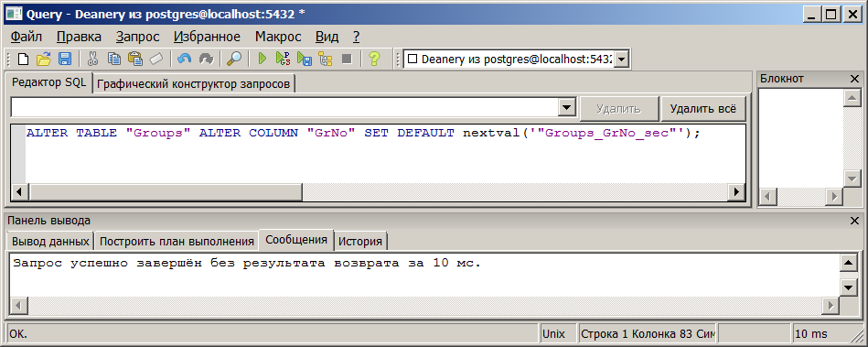The height and width of the screenshot is (347, 868).
Task: Open a query file with folder icon
Action: (x=44, y=59)
